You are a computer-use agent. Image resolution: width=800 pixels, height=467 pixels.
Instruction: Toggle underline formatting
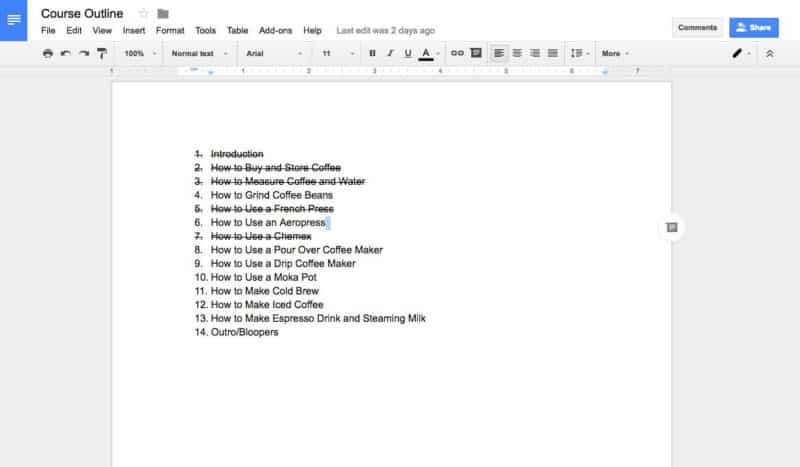(x=408, y=53)
